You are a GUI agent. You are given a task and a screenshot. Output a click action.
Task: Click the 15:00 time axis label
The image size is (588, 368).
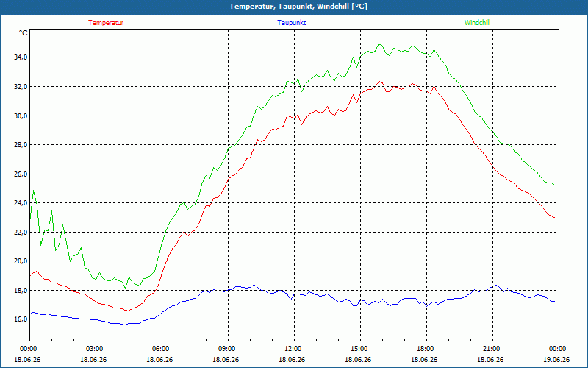click(360, 349)
